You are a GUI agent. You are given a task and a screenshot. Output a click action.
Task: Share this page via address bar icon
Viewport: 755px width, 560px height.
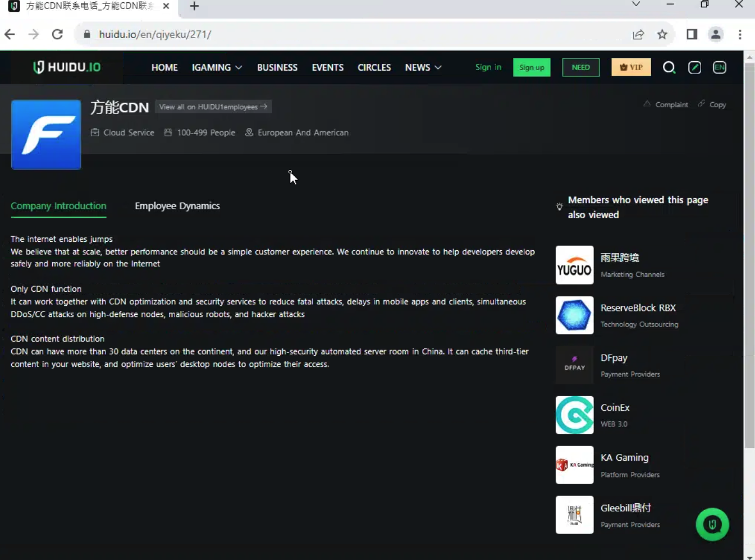pos(638,34)
